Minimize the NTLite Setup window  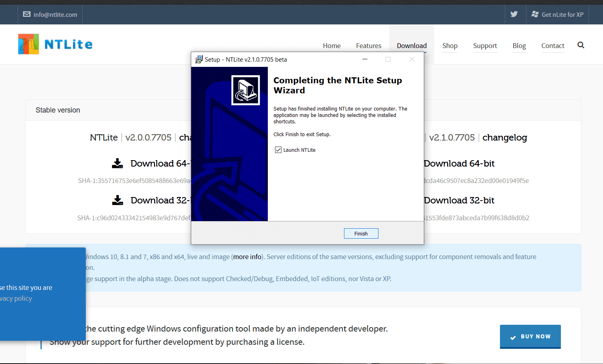pos(365,59)
